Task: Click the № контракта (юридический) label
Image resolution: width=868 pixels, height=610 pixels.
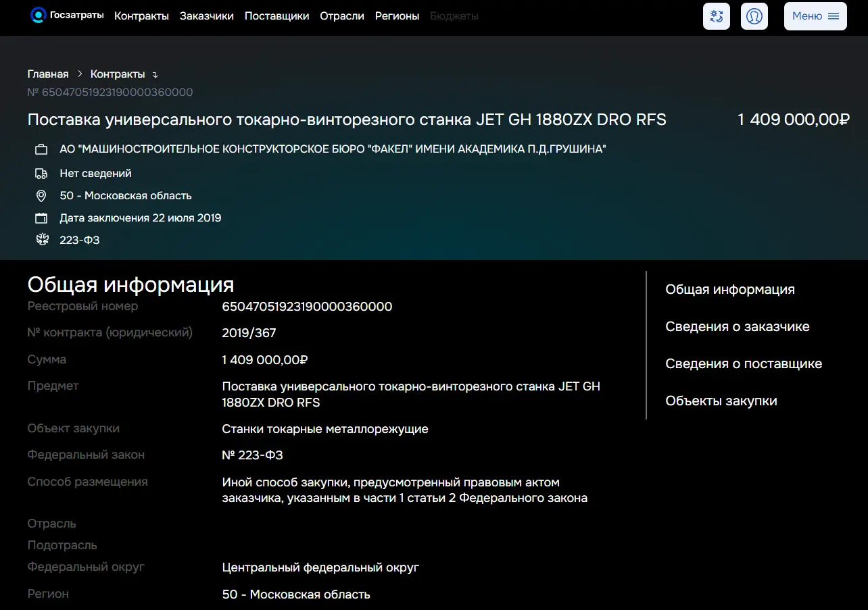Action: pyautogui.click(x=110, y=333)
